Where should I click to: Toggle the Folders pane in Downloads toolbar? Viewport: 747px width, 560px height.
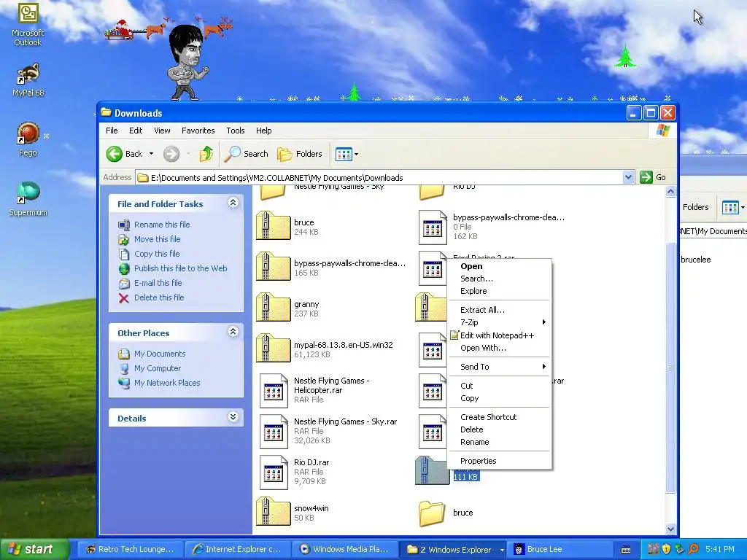[300, 154]
